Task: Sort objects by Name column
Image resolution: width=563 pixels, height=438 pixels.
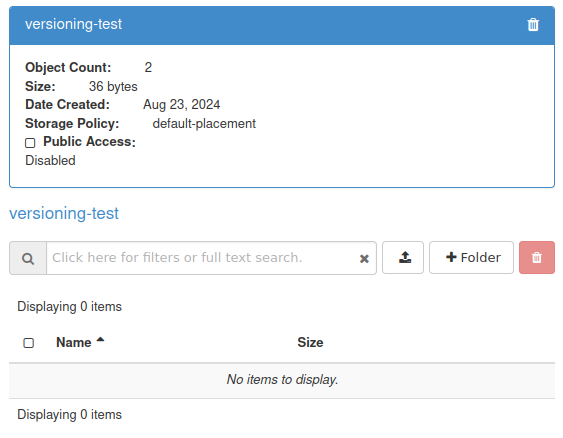Action: pos(74,343)
